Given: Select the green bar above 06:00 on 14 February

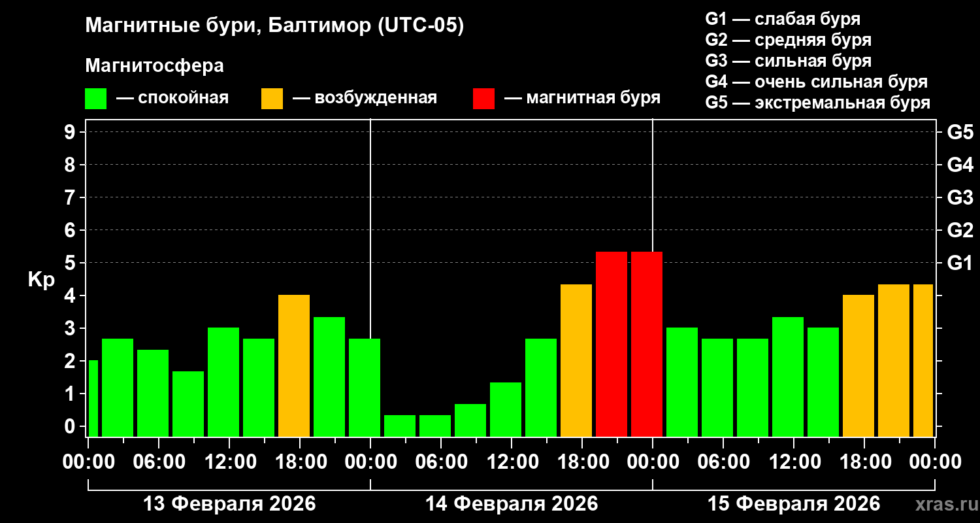Looking at the screenshot, I should click(435, 426).
